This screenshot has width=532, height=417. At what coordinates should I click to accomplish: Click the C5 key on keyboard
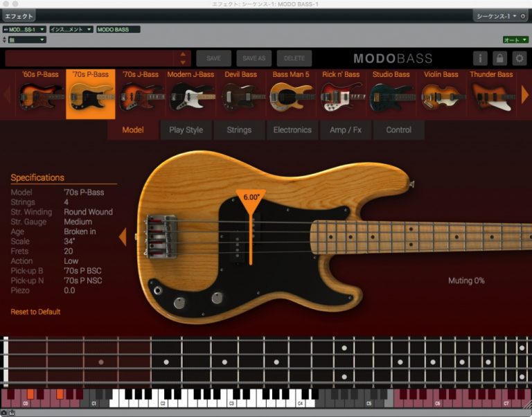tap(369, 402)
